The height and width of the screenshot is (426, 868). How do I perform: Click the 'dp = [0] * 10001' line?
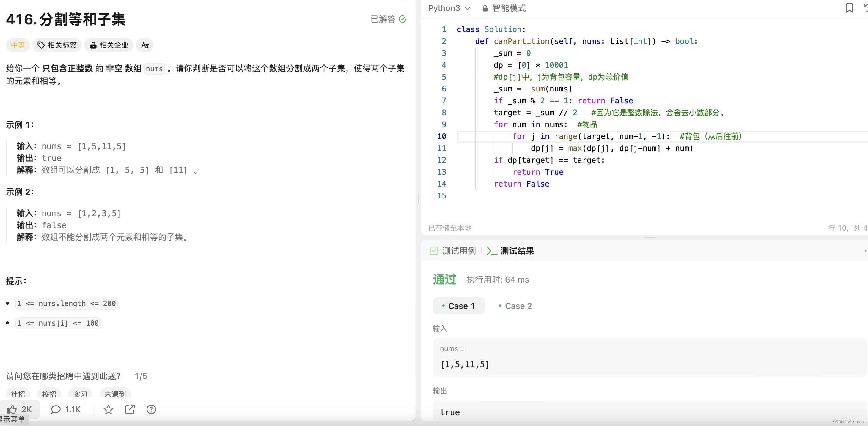pos(531,65)
